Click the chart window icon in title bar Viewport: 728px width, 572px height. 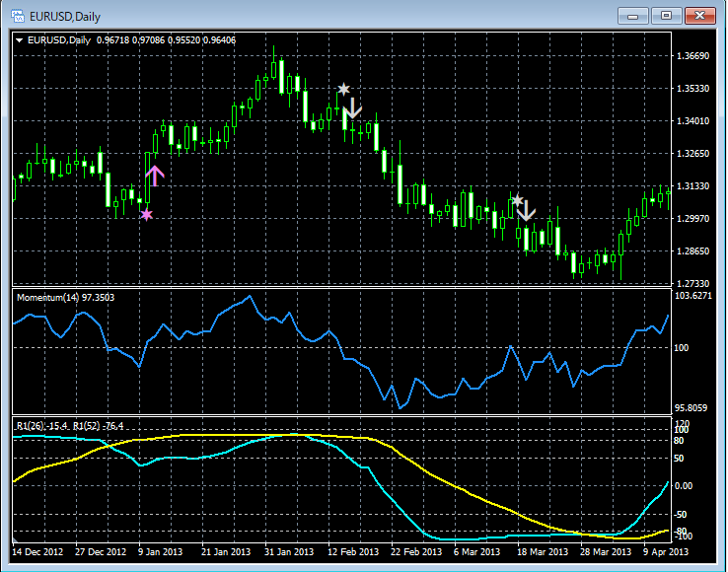(x=18, y=15)
